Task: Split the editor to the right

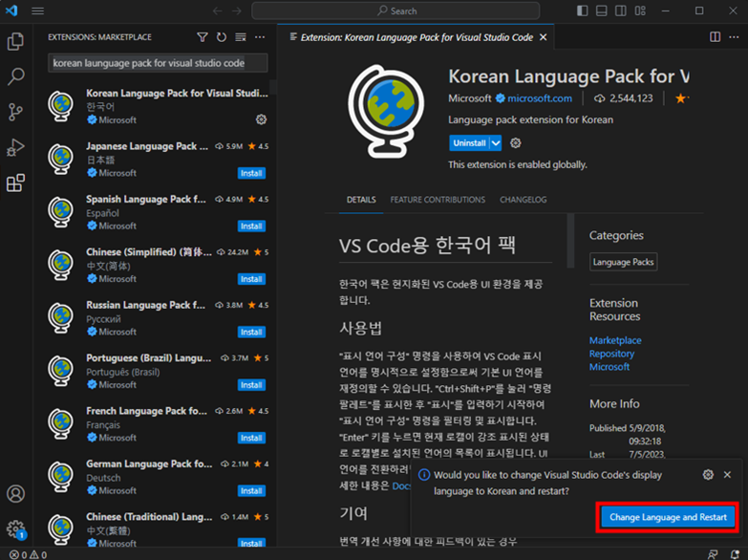Action: tap(715, 36)
